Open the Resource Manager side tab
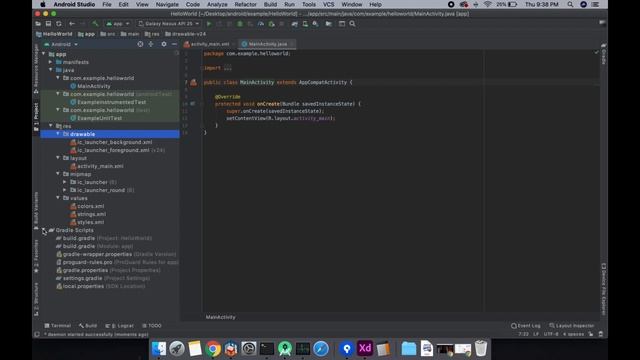The width and height of the screenshot is (640, 360). click(36, 68)
